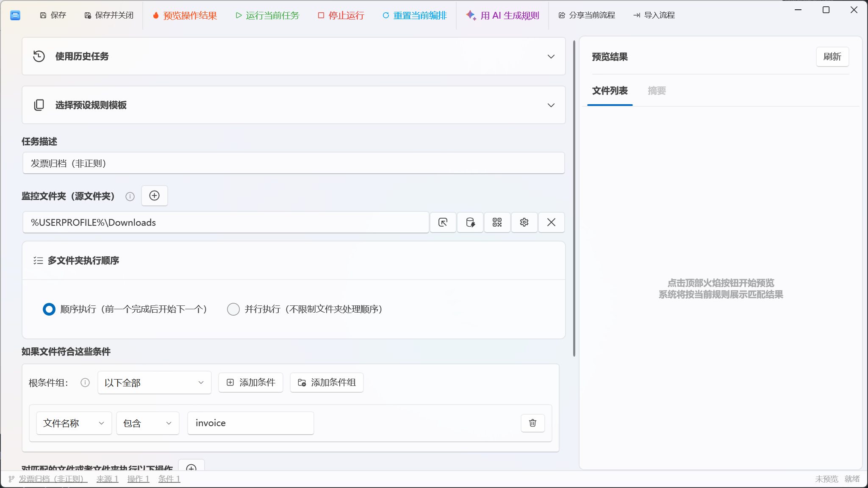Run current task via 运行当前任务
This screenshot has height=488, width=868.
point(267,15)
